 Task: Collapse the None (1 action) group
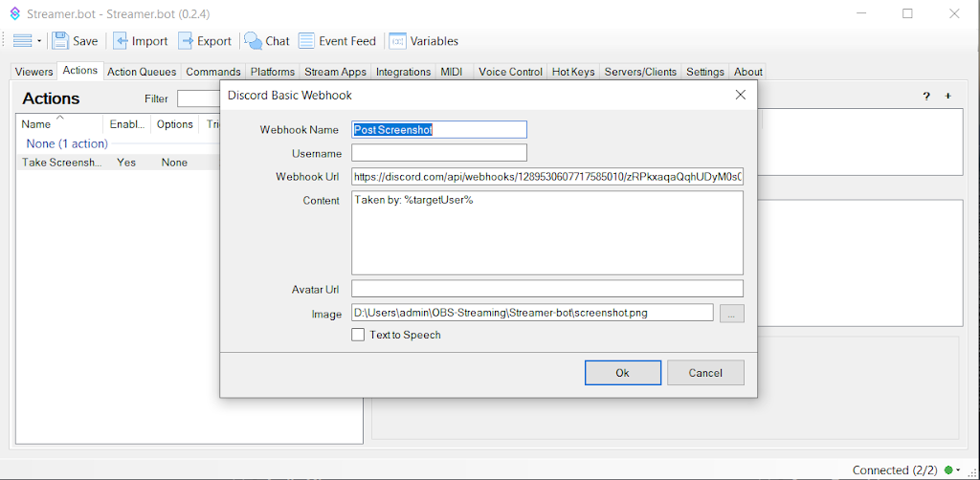pyautogui.click(x=67, y=143)
